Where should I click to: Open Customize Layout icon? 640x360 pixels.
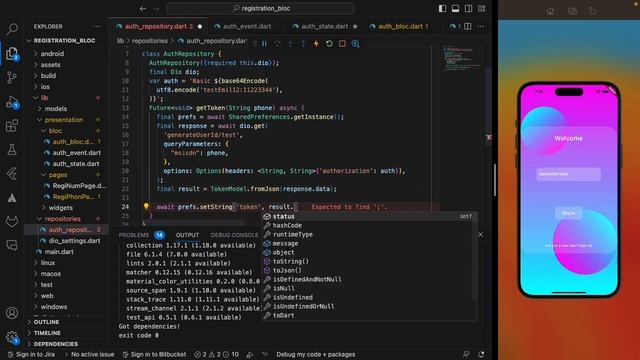[x=482, y=9]
